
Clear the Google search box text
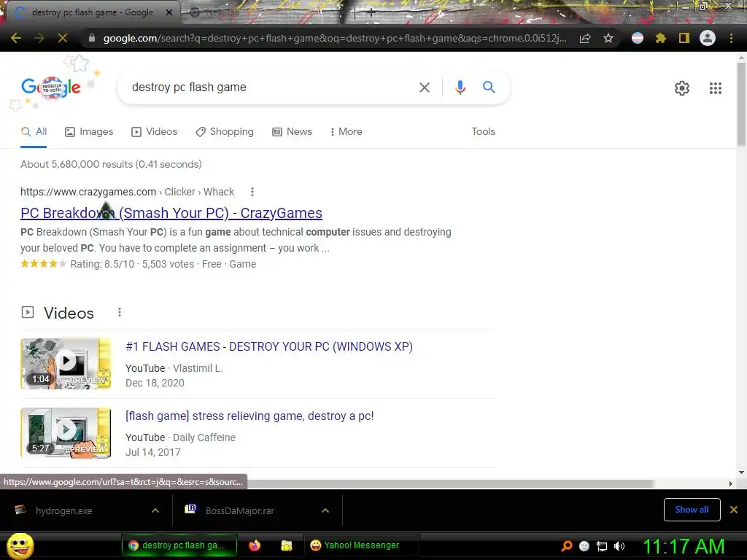click(425, 87)
